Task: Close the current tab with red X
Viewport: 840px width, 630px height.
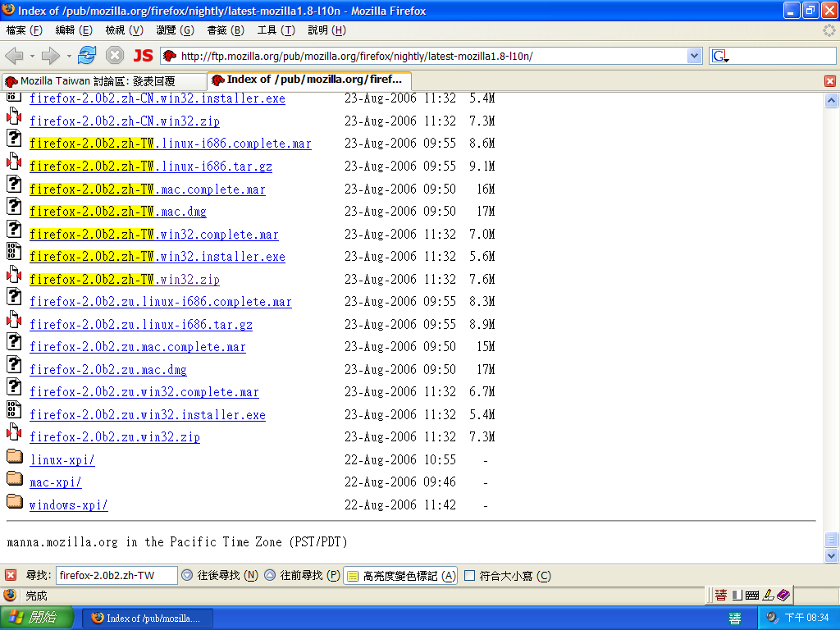Action: pos(830,81)
